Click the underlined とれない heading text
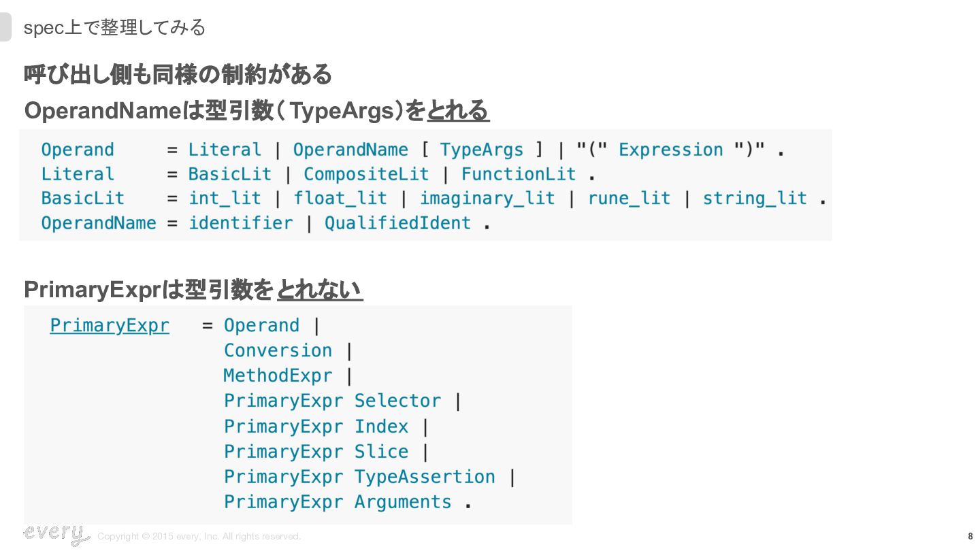Image resolution: width=980 pixels, height=551 pixels. click(x=320, y=290)
